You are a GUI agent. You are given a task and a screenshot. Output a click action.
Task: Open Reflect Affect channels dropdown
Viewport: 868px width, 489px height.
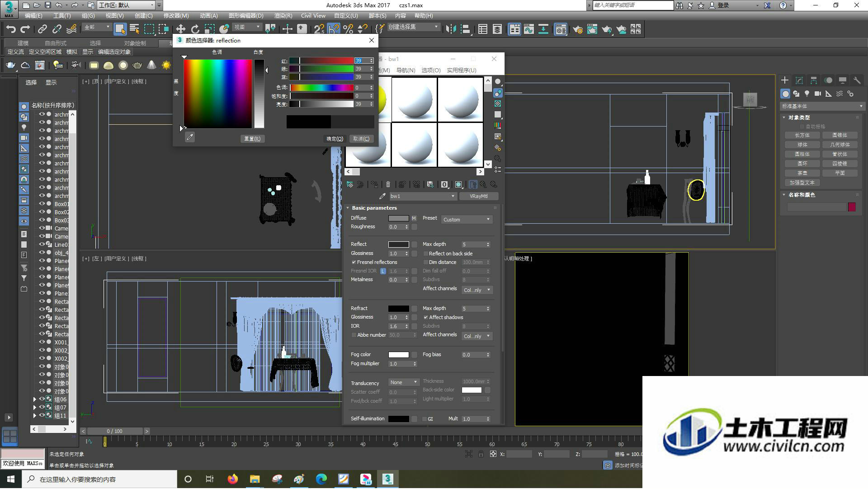(476, 290)
